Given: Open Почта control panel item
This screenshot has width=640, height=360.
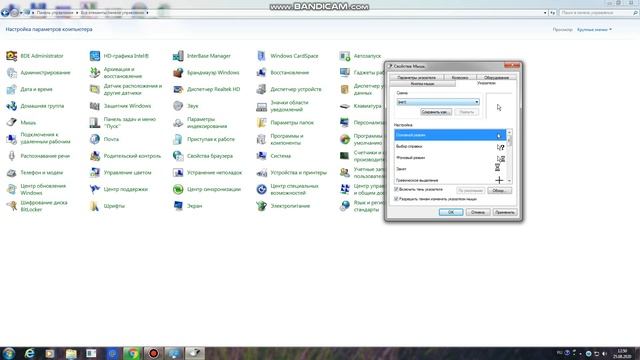Looking at the screenshot, I should 104,139.
